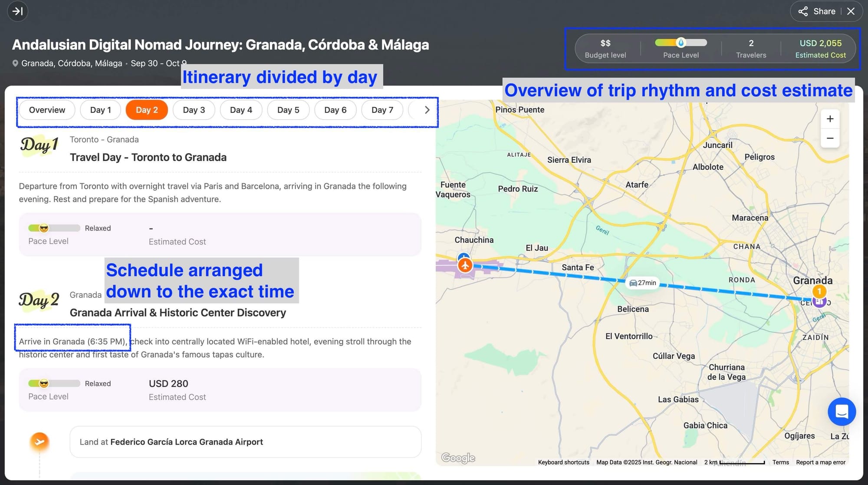Open the blue chat support bubble

(x=841, y=411)
